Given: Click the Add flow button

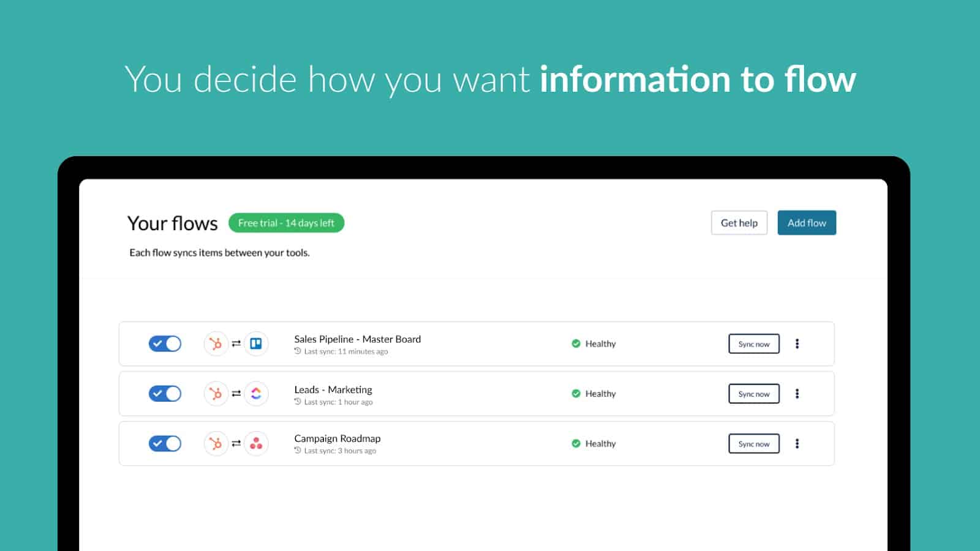Looking at the screenshot, I should point(807,223).
